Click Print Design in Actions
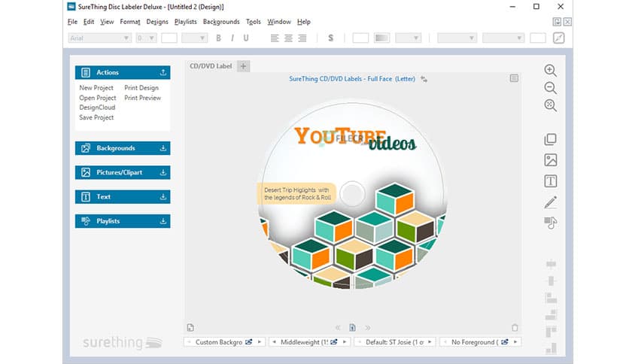Viewport: 629px width, 364px height. (x=141, y=88)
